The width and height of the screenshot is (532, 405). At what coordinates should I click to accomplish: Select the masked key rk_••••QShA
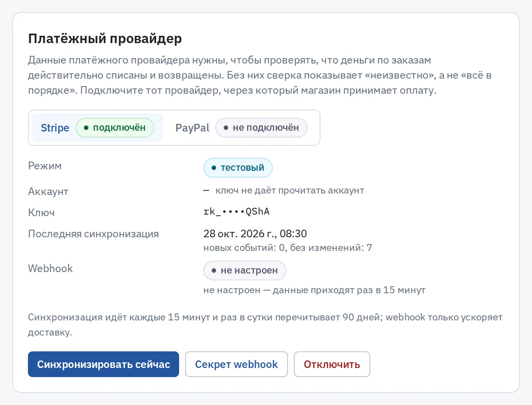click(236, 211)
